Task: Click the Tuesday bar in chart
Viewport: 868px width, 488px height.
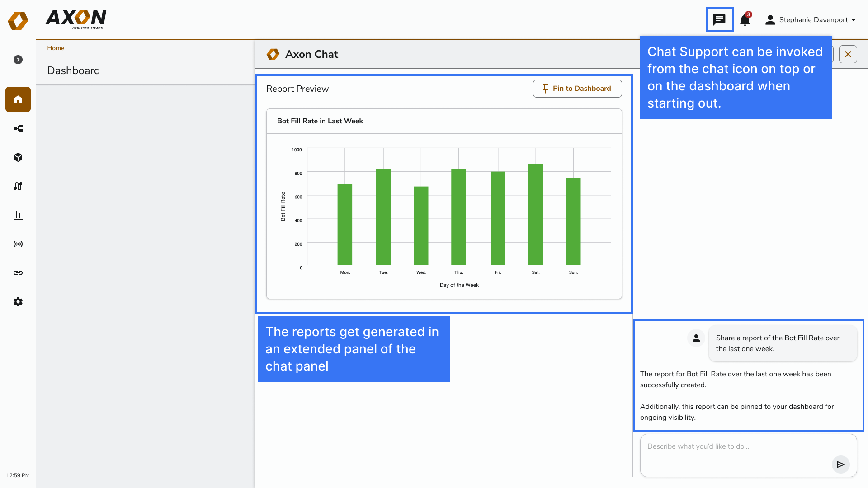Action: pyautogui.click(x=383, y=217)
